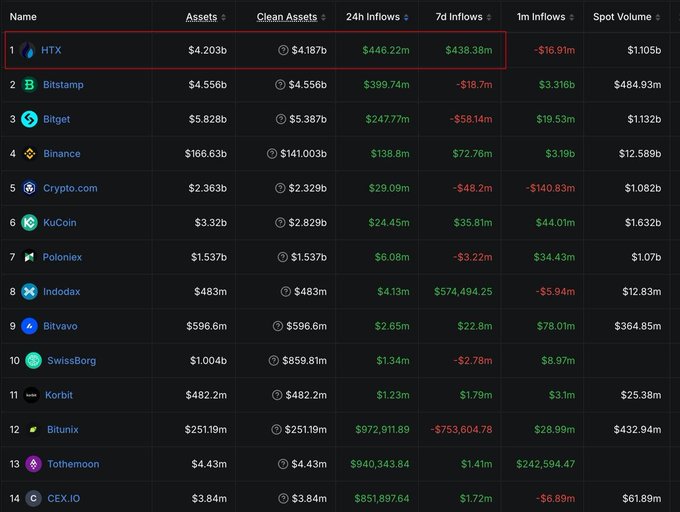Open the KuCoin exchange link
This screenshot has height=512, width=680.
point(60,223)
